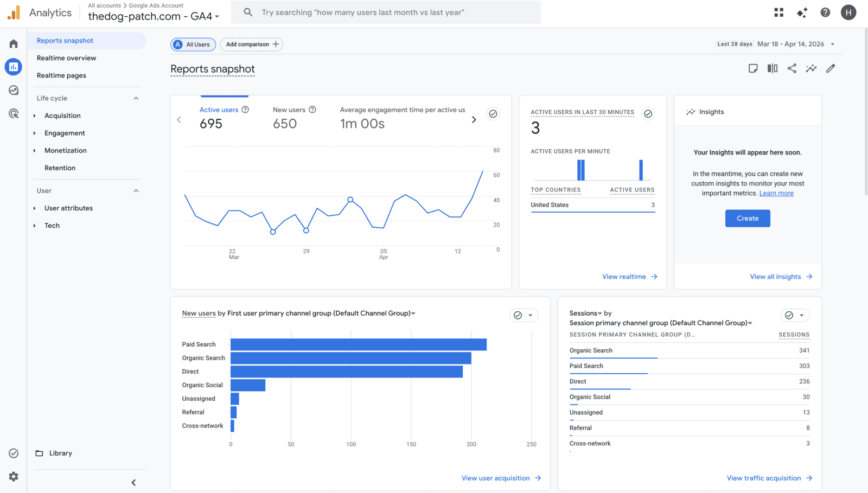Show next metrics with right chevron
The height and width of the screenshot is (493, 868).
point(474,119)
